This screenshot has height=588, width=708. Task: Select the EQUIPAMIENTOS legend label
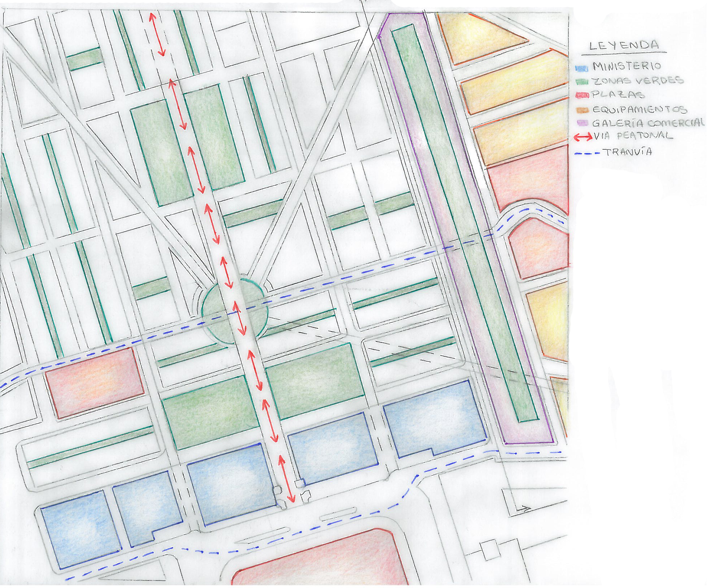click(640, 109)
